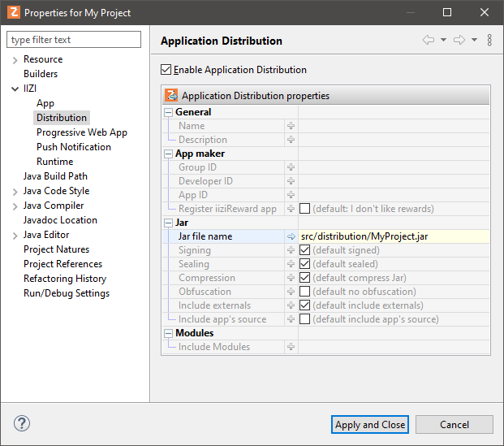Viewport: 504px width, 446px height.
Task: Collapse the App maker section
Action: pyautogui.click(x=169, y=154)
